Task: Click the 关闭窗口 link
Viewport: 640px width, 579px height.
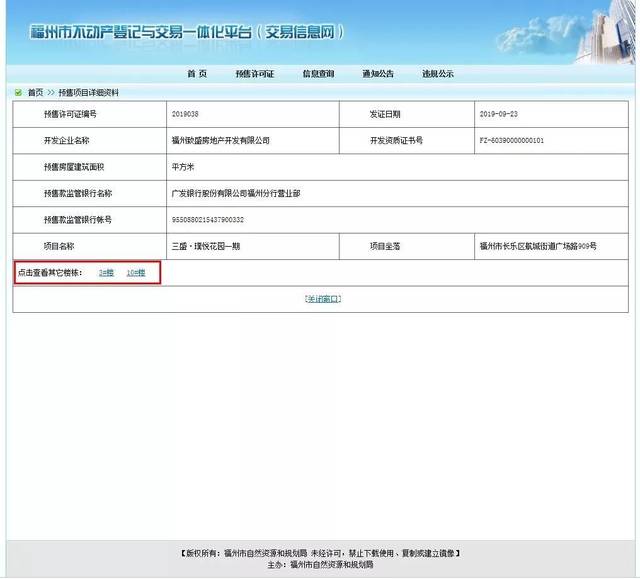Action: 323,299
